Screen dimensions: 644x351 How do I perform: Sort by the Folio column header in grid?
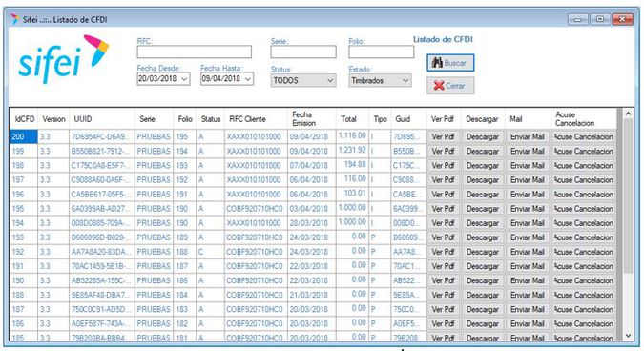[x=185, y=119]
